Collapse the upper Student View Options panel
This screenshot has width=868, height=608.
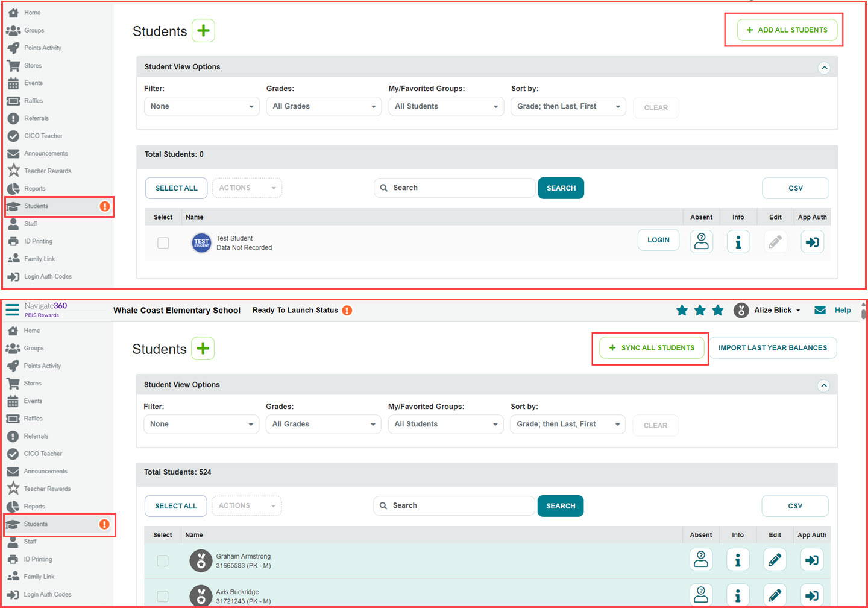[824, 68]
